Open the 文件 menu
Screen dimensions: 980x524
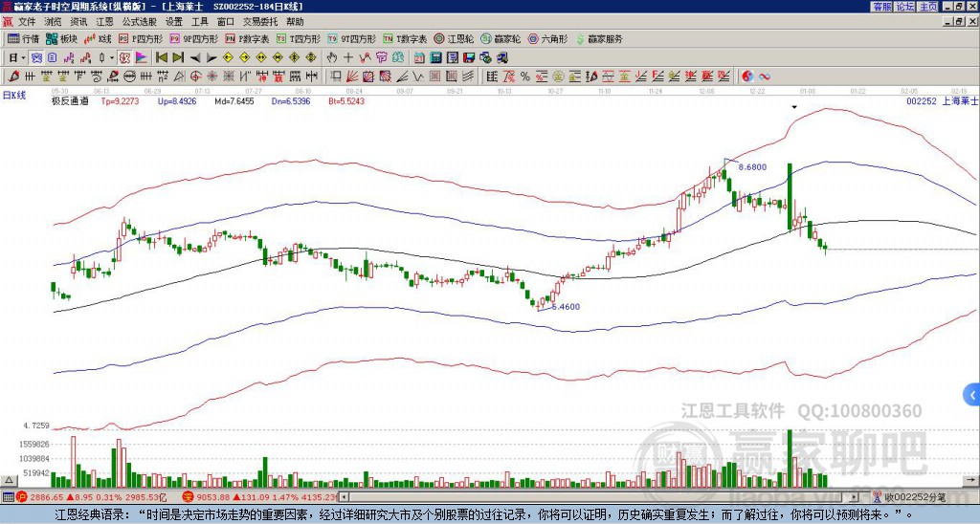(x=27, y=22)
